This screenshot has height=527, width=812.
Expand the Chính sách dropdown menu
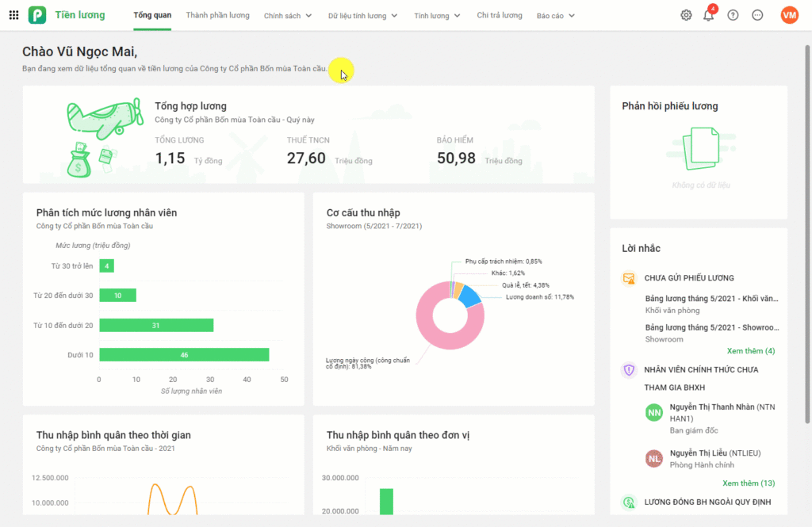tap(287, 16)
